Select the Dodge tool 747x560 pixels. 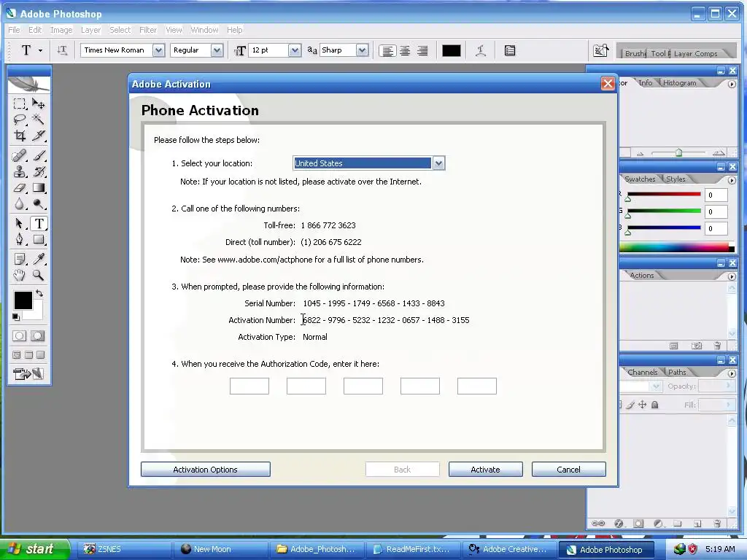click(x=39, y=204)
